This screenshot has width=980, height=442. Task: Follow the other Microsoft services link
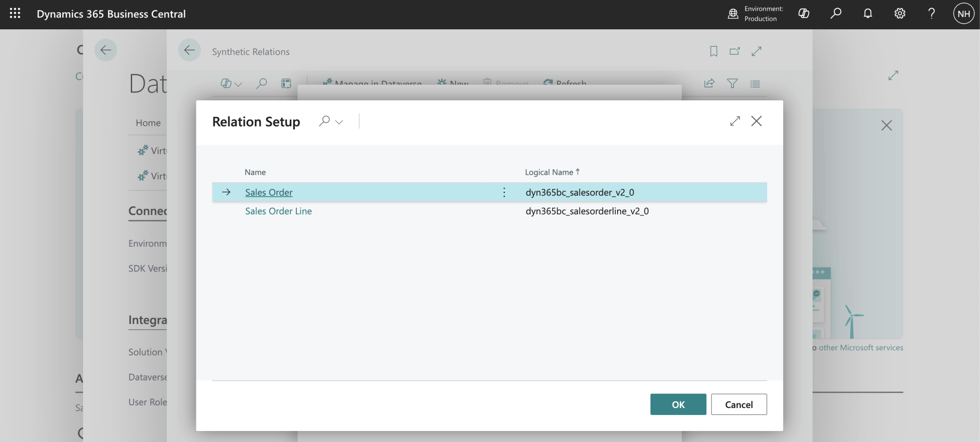coord(861,348)
